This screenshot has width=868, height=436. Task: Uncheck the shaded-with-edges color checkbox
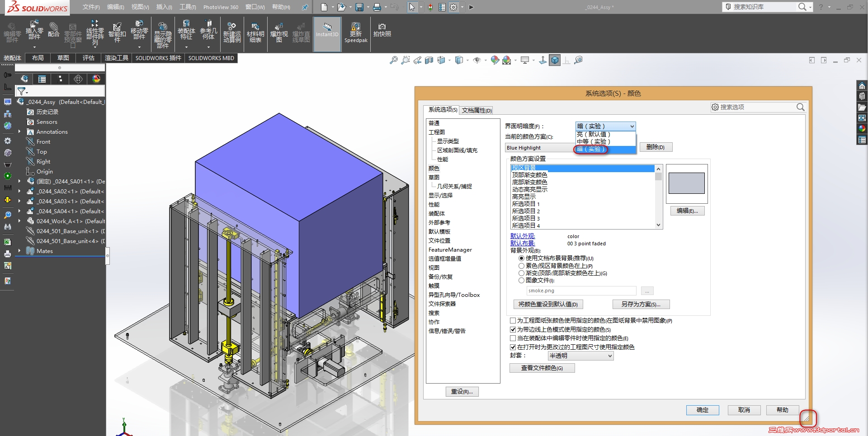pyautogui.click(x=513, y=330)
